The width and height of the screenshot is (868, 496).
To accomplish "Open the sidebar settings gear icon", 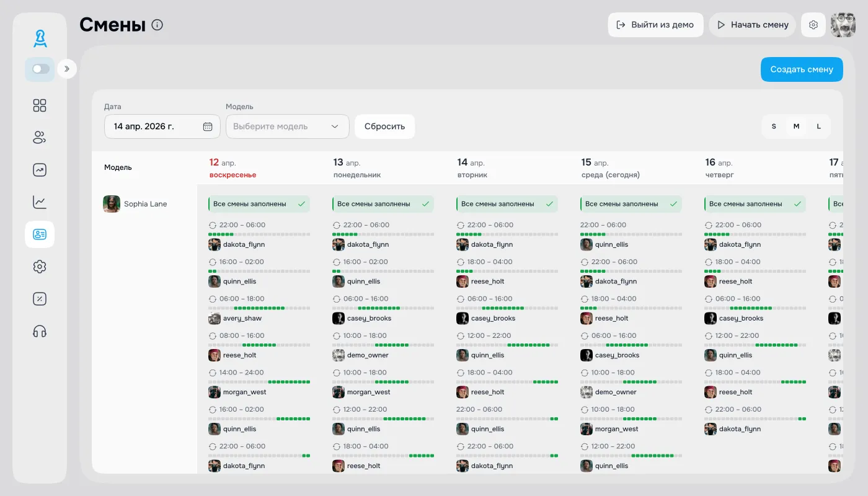I will coord(40,267).
